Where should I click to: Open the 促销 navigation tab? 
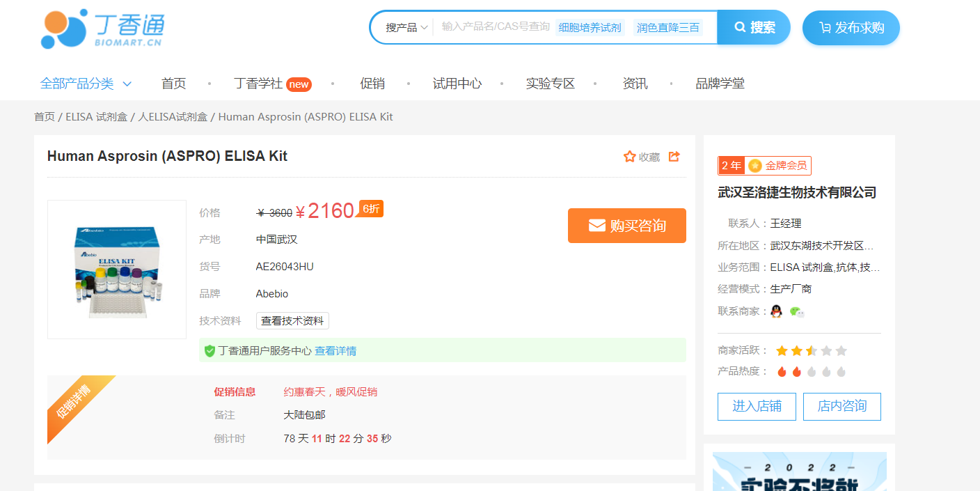[372, 84]
